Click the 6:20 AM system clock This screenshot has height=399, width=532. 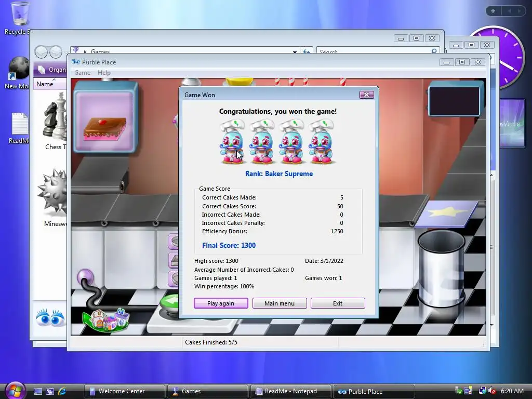tap(512, 391)
